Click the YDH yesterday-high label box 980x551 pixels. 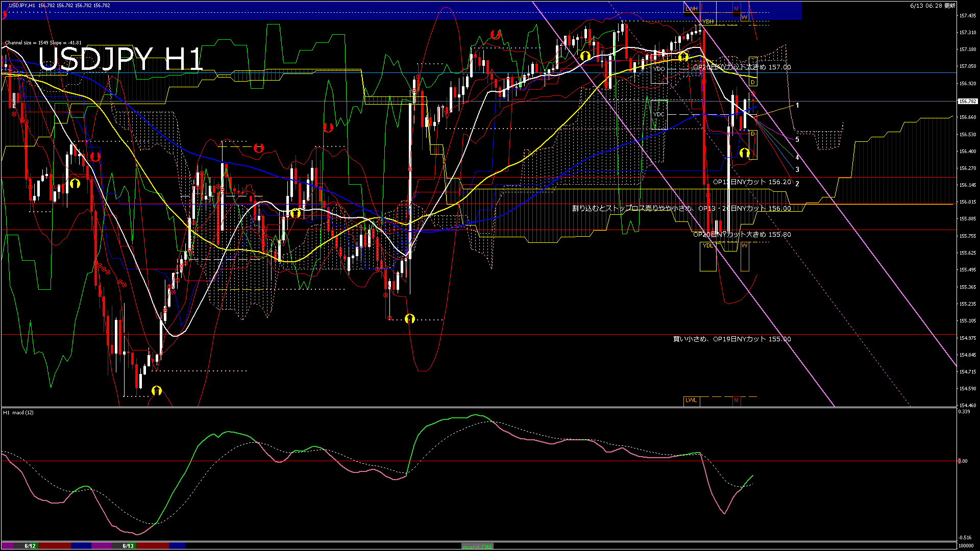(708, 21)
